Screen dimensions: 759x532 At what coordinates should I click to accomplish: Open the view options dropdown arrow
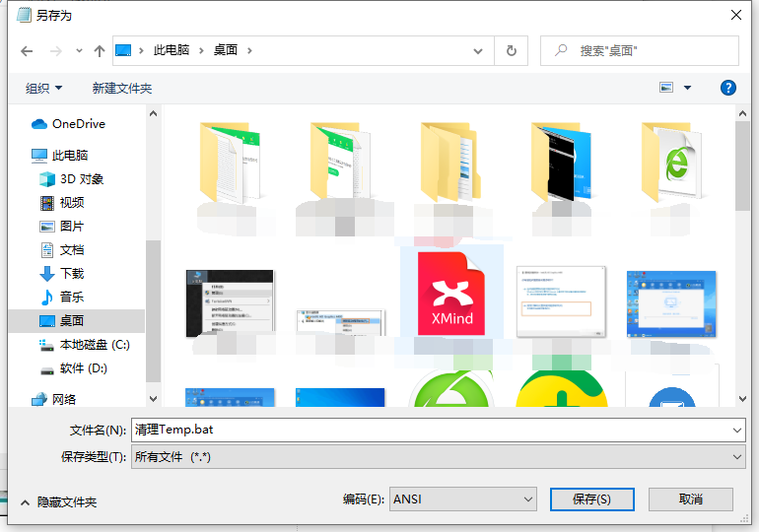[x=687, y=88]
